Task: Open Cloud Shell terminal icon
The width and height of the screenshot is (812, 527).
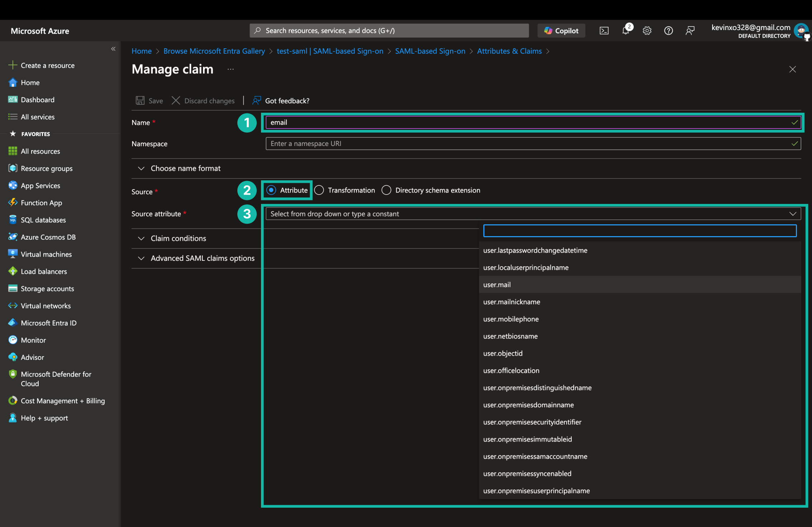Action: pyautogui.click(x=604, y=31)
